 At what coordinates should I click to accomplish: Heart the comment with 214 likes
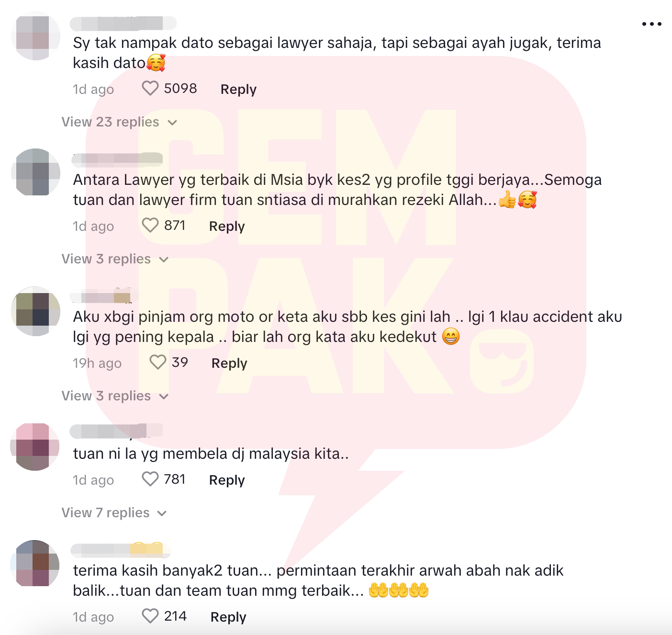150,616
